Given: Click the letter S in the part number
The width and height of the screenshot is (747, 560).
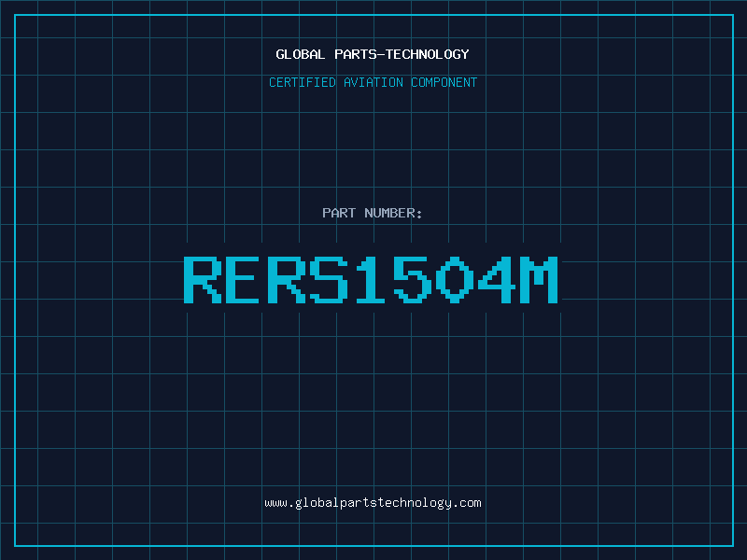Looking at the screenshot, I should point(329,280).
